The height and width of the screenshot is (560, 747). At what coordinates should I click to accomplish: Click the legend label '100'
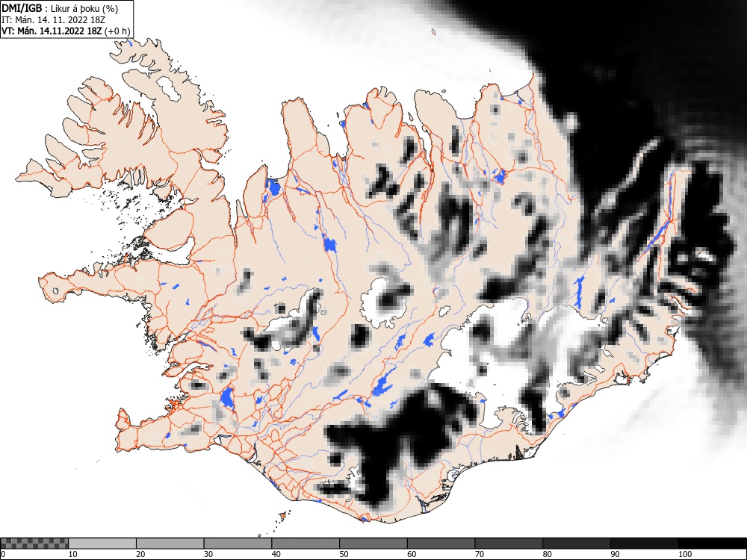684,554
